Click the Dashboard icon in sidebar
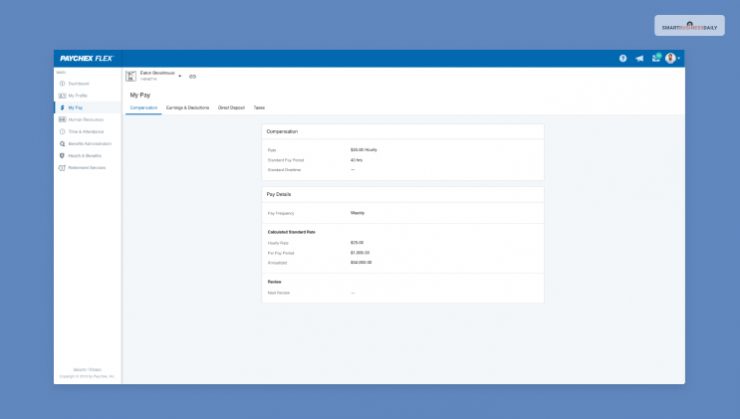The height and width of the screenshot is (419, 740). click(62, 83)
